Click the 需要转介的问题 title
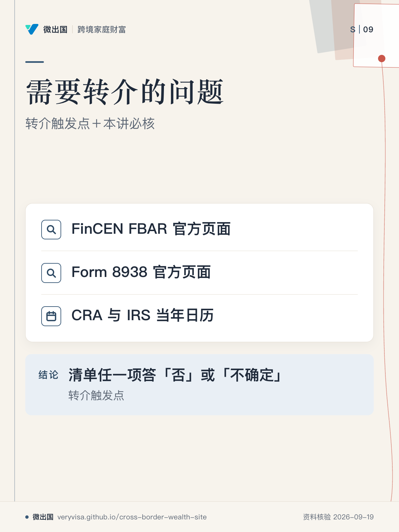Viewport: 399px width, 532px height. pos(125,92)
